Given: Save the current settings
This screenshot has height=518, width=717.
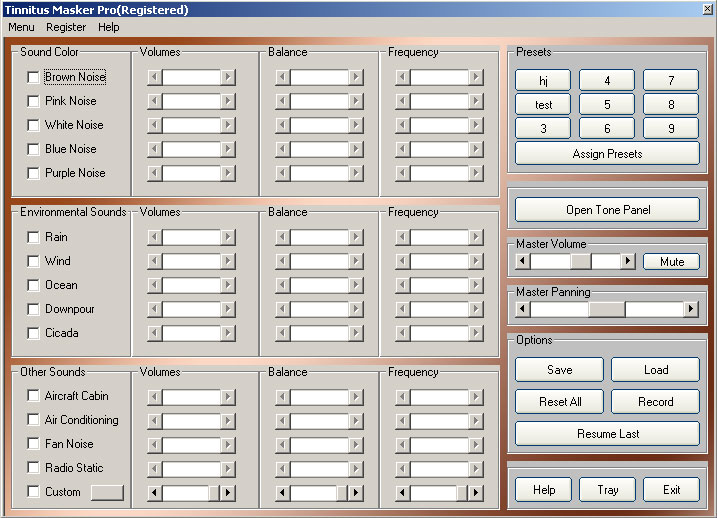Looking at the screenshot, I should tap(559, 369).
